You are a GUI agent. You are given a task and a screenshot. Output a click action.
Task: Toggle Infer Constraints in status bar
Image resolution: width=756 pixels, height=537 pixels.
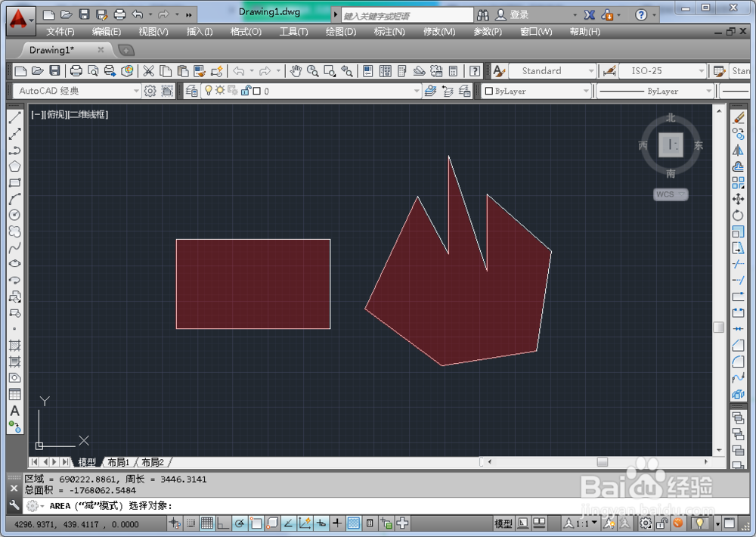pyautogui.click(x=175, y=523)
